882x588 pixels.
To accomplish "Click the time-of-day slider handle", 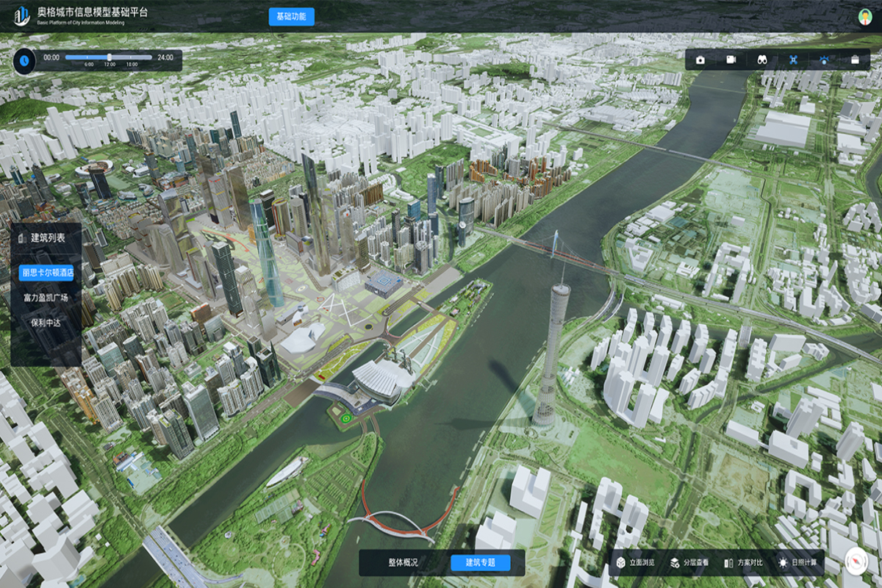I will point(110,57).
